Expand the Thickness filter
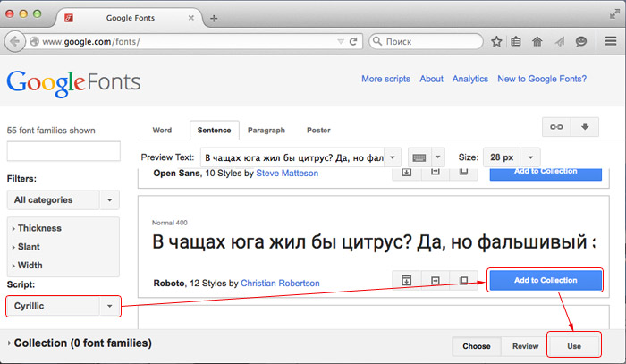This screenshot has width=626, height=364. pos(37,228)
